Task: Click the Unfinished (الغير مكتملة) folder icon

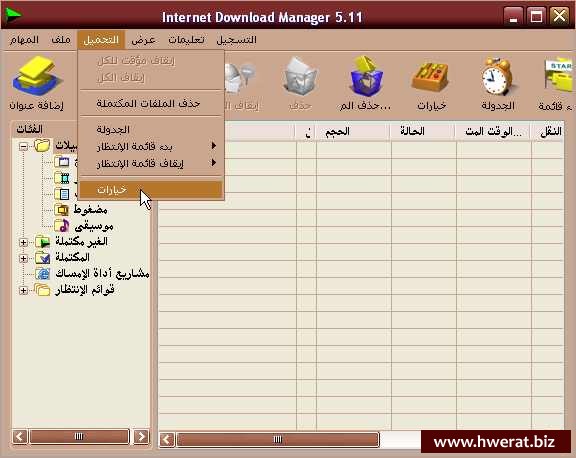Action: (x=43, y=242)
